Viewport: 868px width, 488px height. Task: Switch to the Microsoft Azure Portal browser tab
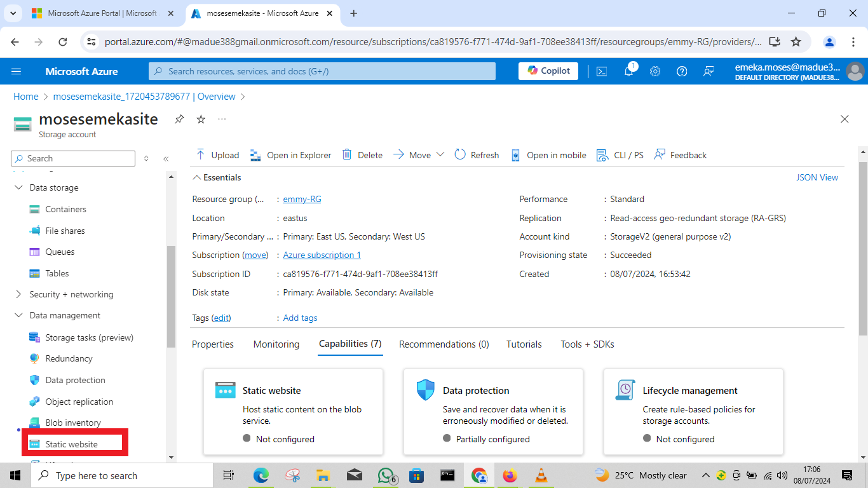click(x=104, y=13)
